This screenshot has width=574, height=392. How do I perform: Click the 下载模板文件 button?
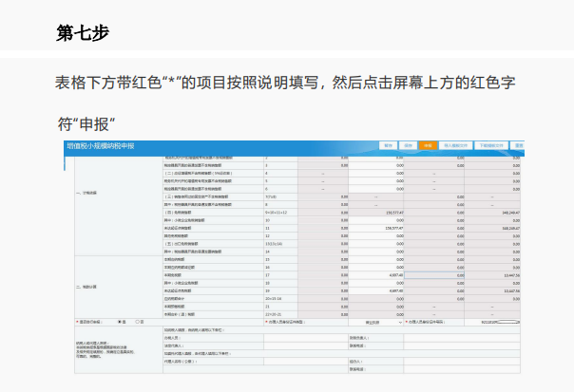(x=491, y=145)
